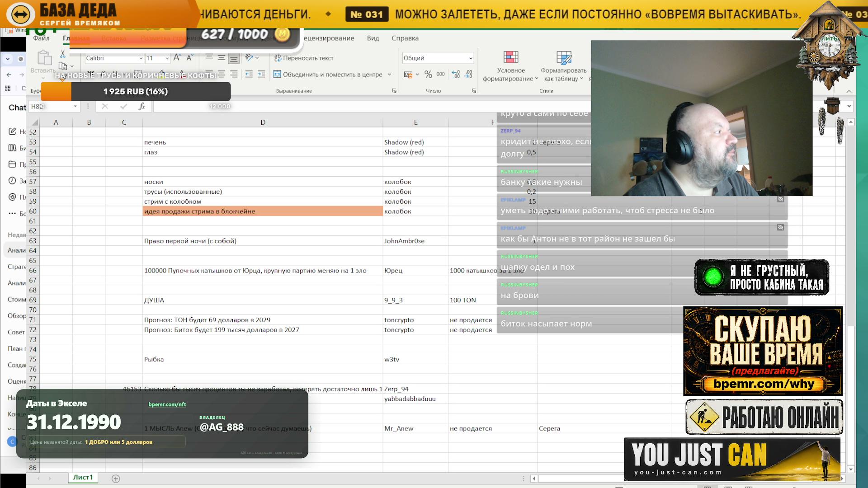Image resolution: width=868 pixels, height=488 pixels.
Task: Click the decrease indent icon
Action: pyautogui.click(x=249, y=74)
